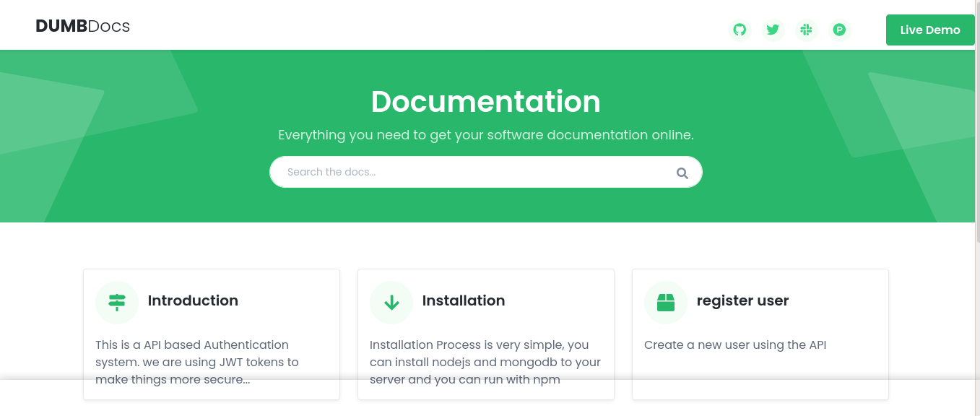Open the Installation card title

click(x=464, y=300)
